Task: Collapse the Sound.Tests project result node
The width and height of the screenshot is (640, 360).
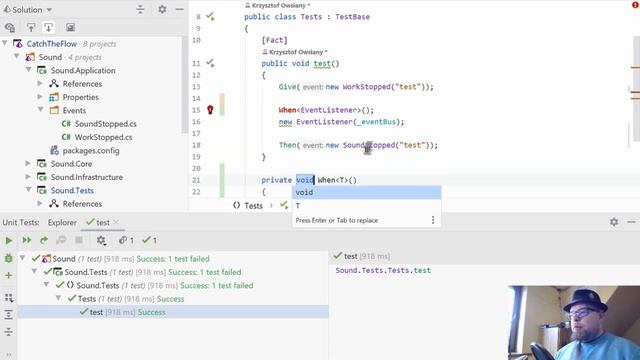Action: 35,271
